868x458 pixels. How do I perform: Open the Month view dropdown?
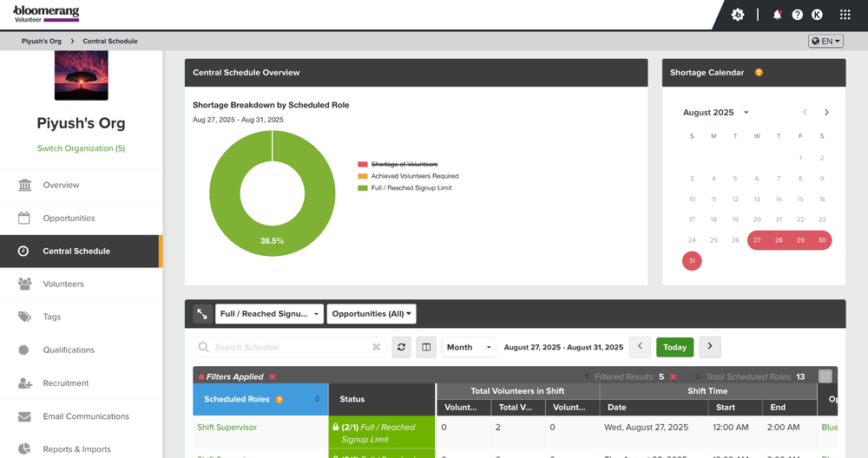point(469,347)
